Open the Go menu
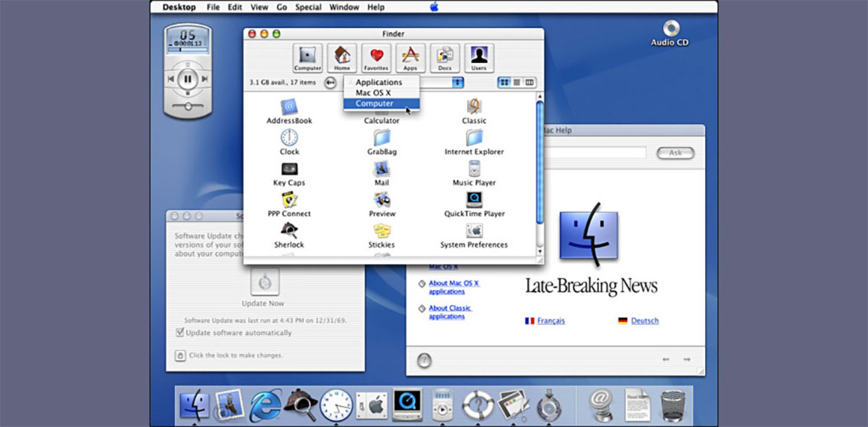The width and height of the screenshot is (868, 427). [282, 7]
